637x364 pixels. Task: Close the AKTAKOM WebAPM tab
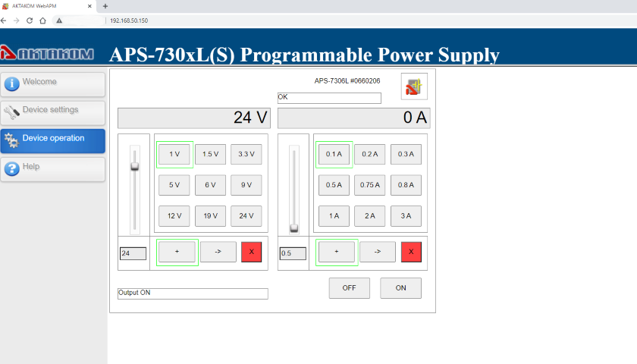pyautogui.click(x=89, y=6)
